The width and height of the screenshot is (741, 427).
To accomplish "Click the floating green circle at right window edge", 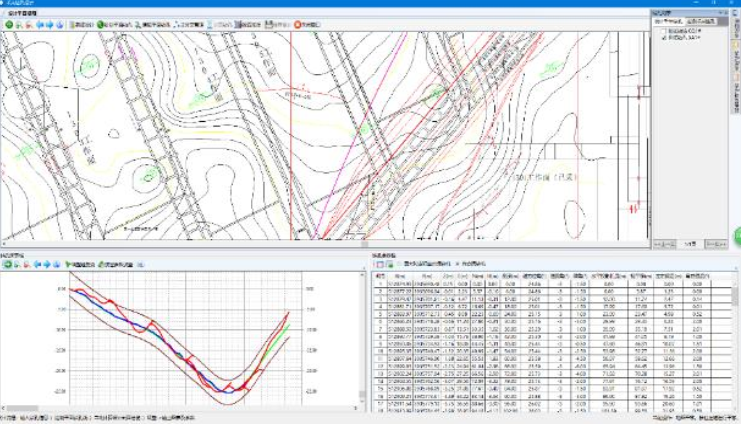I will (736, 237).
